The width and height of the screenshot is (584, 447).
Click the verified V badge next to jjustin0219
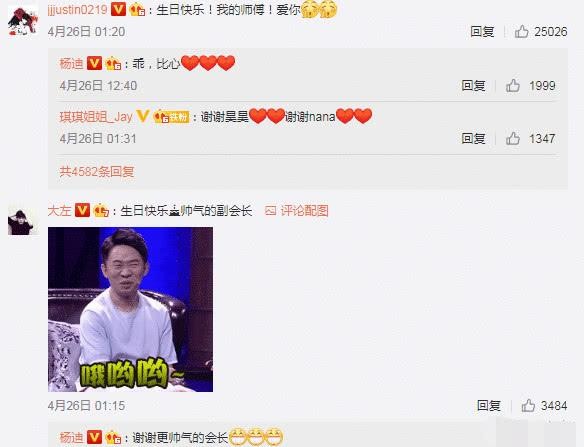tap(118, 10)
